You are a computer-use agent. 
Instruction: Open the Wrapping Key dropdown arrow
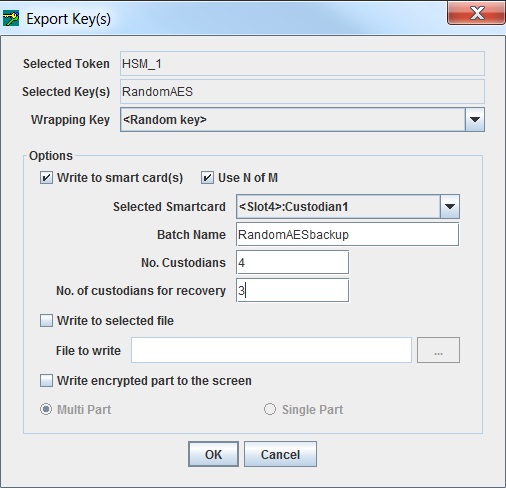[475, 119]
